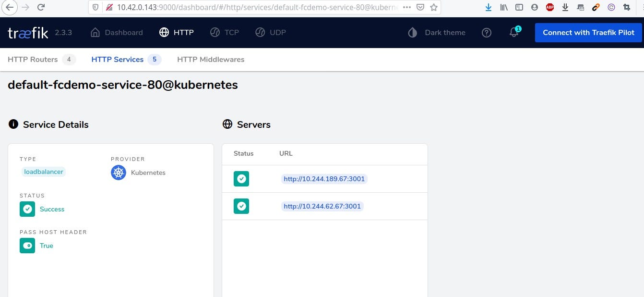Click the mail screen extension icon
644x297 pixels.
581,7
